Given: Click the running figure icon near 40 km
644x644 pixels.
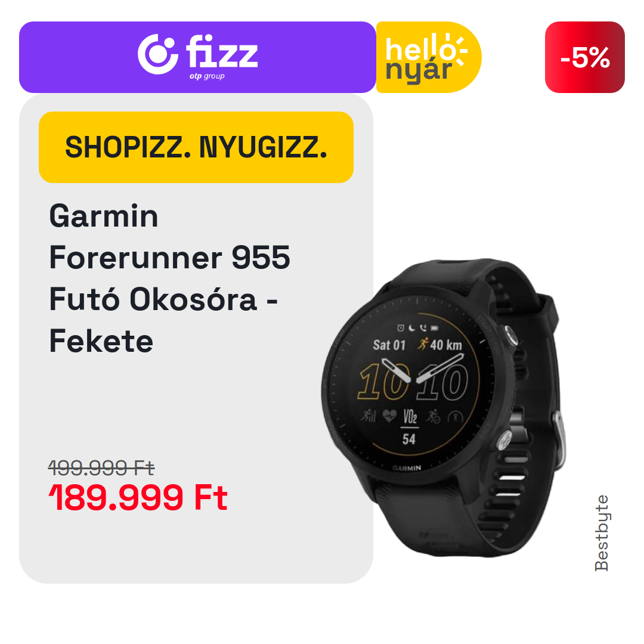Looking at the screenshot, I should pos(423,343).
